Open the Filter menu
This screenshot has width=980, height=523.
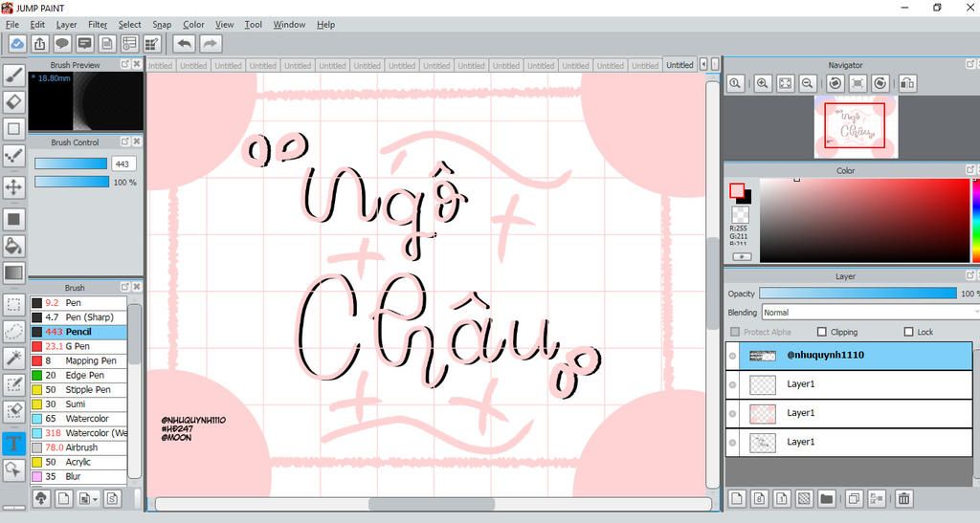(98, 24)
